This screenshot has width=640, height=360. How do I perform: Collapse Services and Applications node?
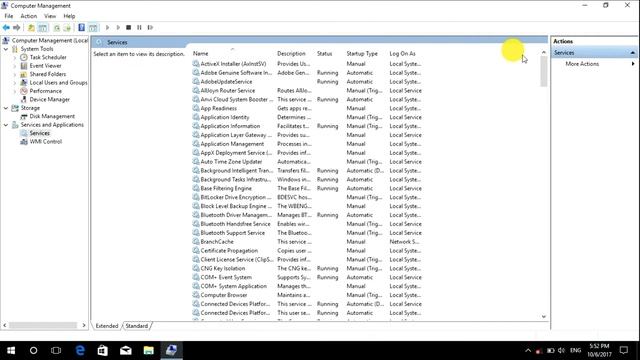coord(6,125)
